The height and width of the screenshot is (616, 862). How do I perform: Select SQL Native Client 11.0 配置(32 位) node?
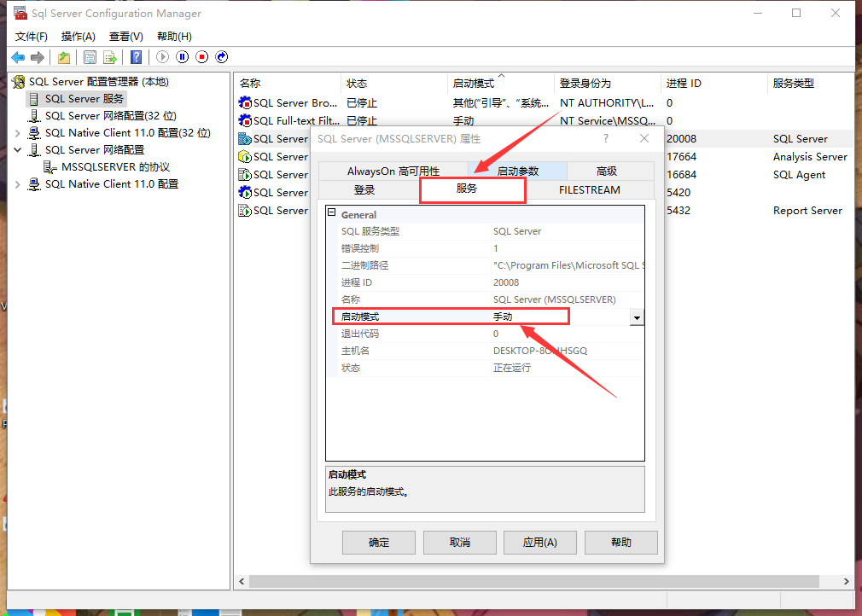pyautogui.click(x=127, y=133)
